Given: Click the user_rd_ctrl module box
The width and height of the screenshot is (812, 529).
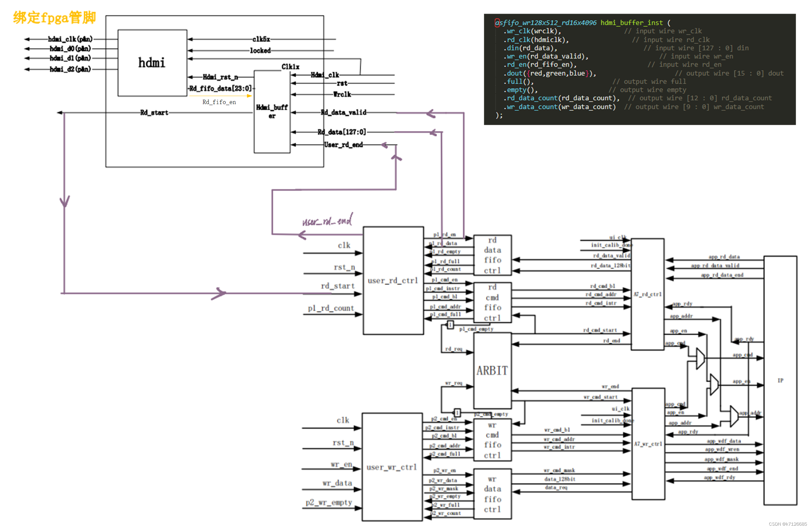Looking at the screenshot, I should [393, 281].
